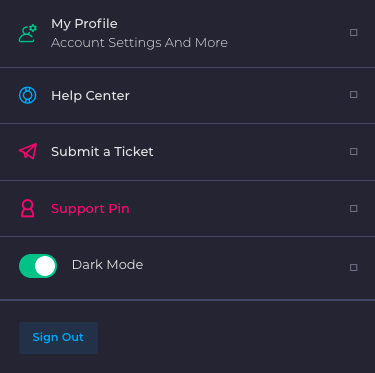Open Help Center from the menu
This screenshot has height=373, width=375.
tap(187, 96)
